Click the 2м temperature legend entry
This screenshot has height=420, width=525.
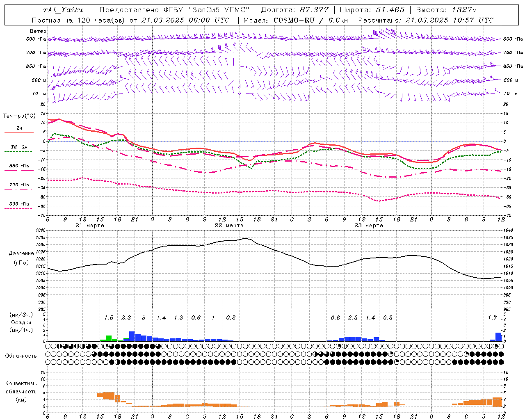(x=19, y=128)
